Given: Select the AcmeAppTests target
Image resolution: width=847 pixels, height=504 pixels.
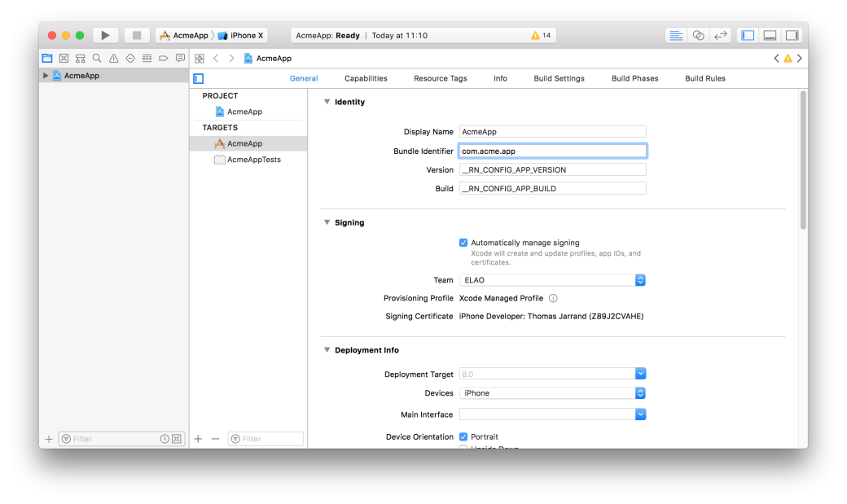Looking at the screenshot, I should tap(253, 160).
